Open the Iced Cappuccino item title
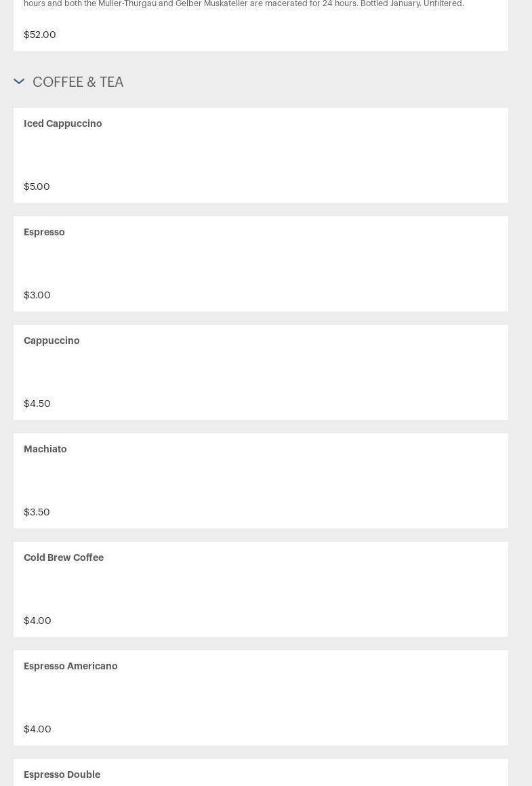This screenshot has height=786, width=532. 63,123
